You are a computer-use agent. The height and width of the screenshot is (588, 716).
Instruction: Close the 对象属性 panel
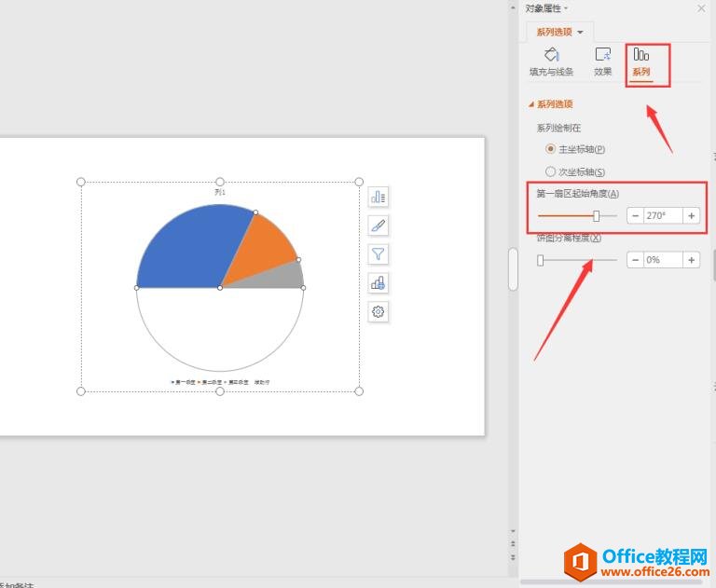701,8
